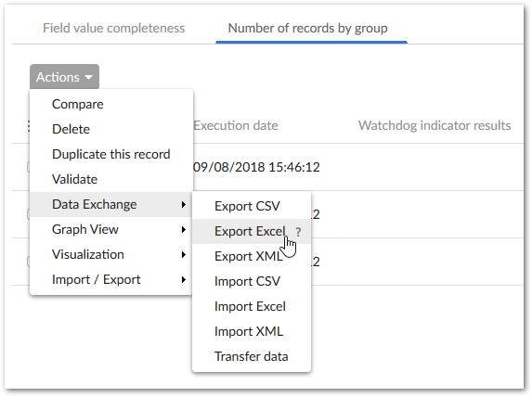This screenshot has width=532, height=397.
Task: Click the question mark help icon beside Export Excel
Action: click(x=298, y=232)
